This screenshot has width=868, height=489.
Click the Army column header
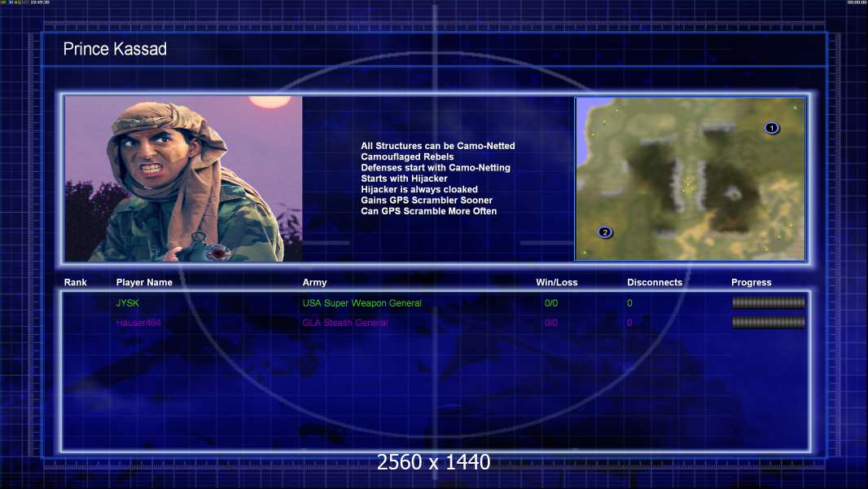pos(314,283)
